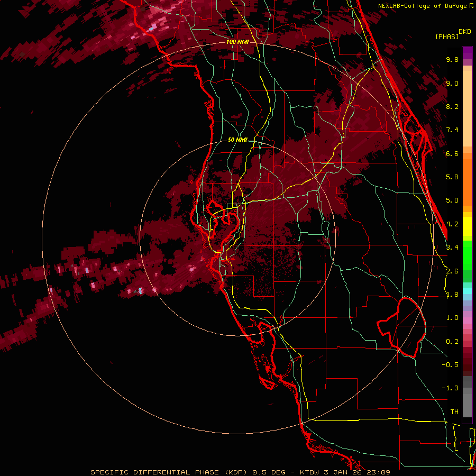Select the 0.2 scale value
This screenshot has height=476, width=476.
(x=452, y=342)
